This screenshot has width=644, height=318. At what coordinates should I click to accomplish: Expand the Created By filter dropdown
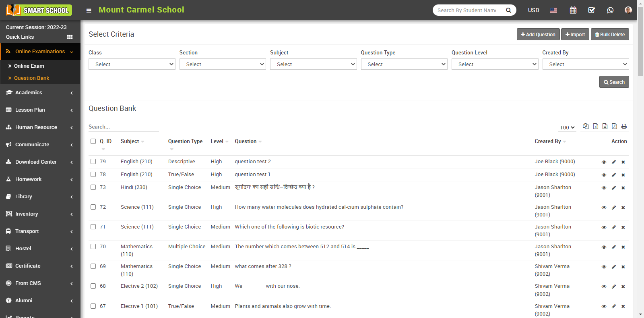coord(585,64)
